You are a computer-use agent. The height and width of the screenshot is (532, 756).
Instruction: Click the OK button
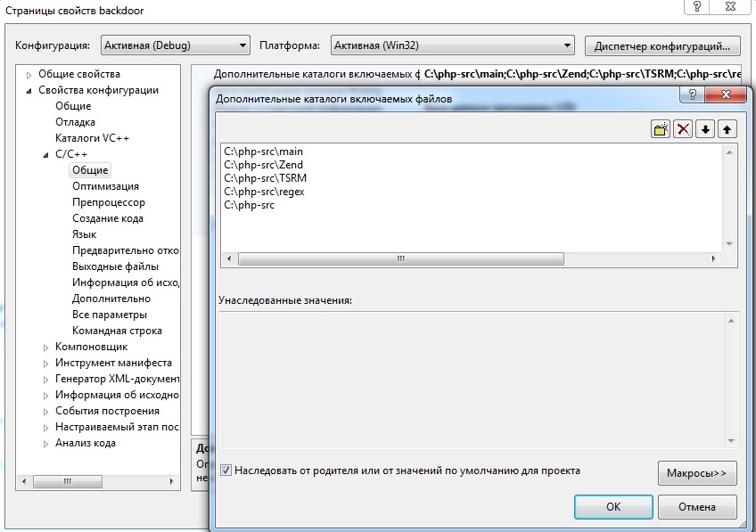613,507
